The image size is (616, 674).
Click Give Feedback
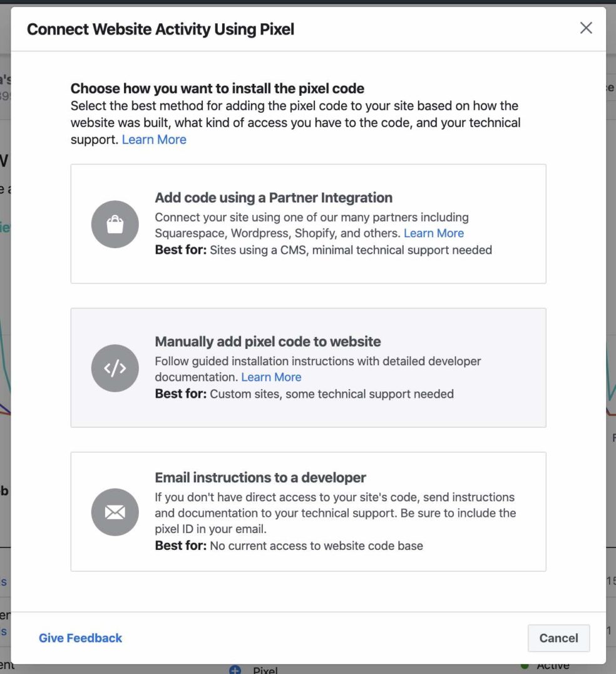pyautogui.click(x=80, y=638)
